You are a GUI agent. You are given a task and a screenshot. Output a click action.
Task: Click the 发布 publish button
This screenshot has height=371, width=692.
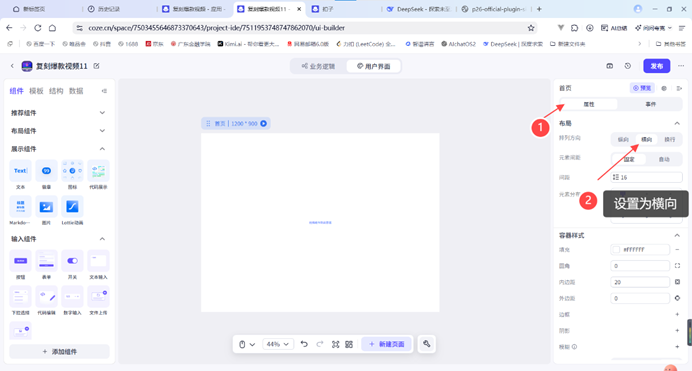coord(657,66)
